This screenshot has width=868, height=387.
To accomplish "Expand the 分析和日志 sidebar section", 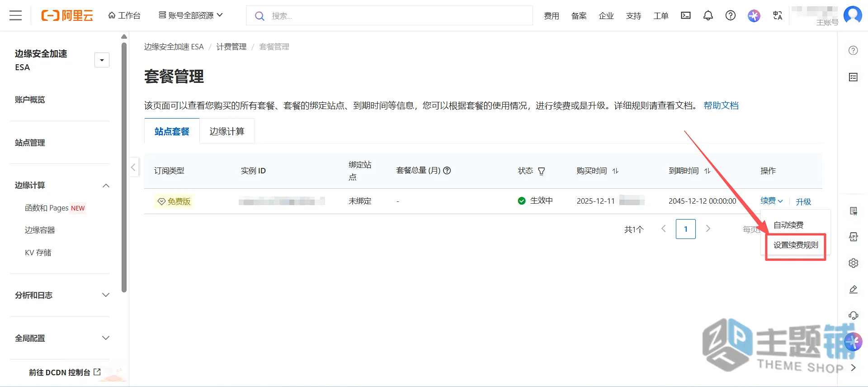I will 106,295.
